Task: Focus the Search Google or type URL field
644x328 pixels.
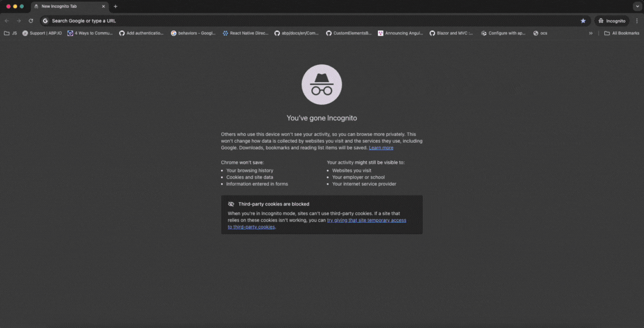Action: click(280, 21)
